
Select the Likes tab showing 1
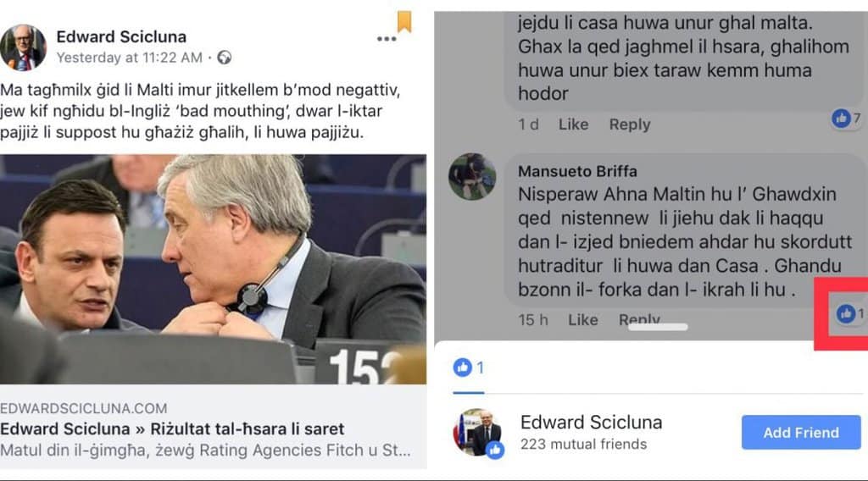click(x=469, y=368)
